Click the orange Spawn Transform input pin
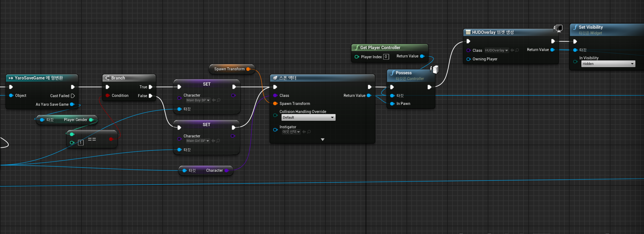This screenshot has width=644, height=234. click(x=275, y=104)
